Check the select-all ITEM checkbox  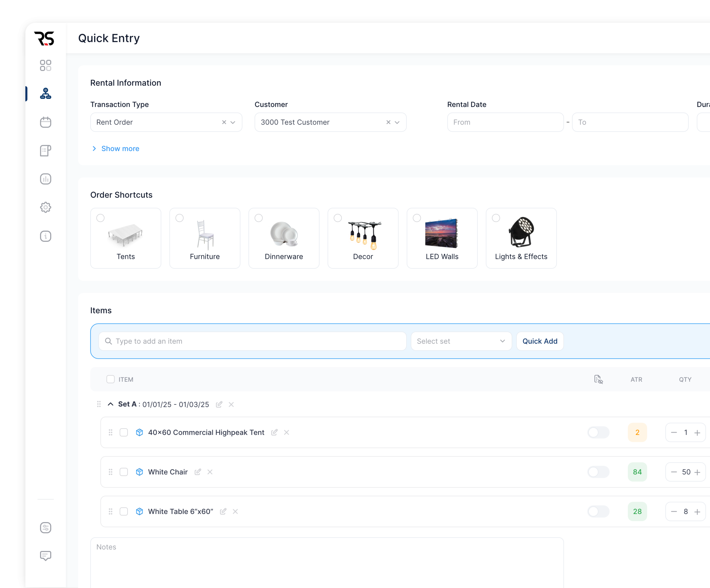click(111, 379)
